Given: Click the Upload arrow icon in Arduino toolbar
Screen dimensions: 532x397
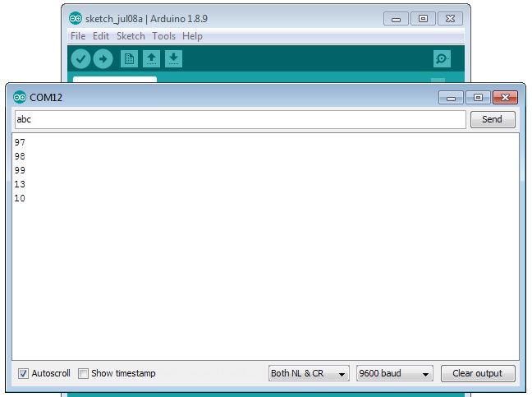Looking at the screenshot, I should pyautogui.click(x=103, y=59).
